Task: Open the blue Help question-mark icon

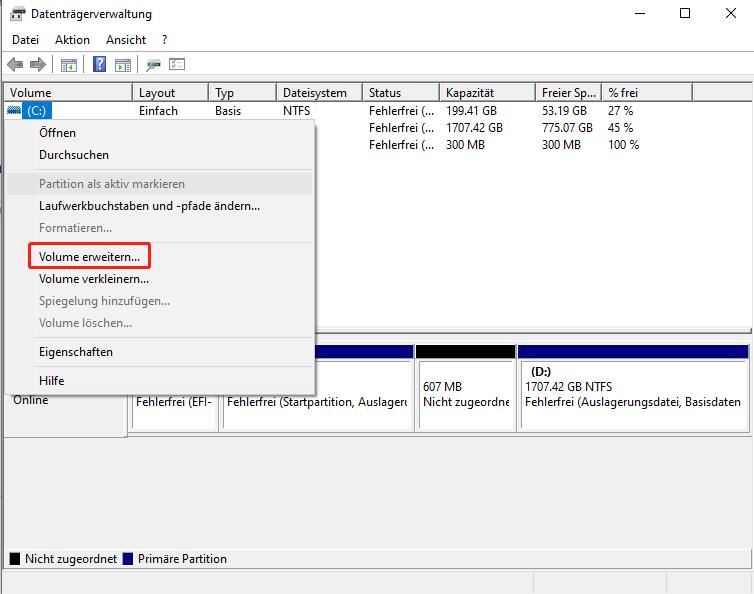Action: tap(100, 64)
